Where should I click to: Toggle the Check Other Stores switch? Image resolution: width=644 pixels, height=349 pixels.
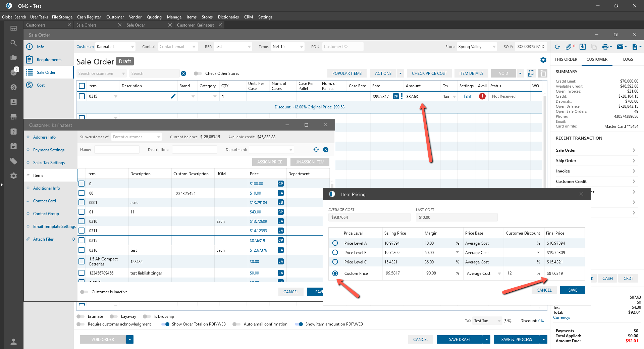198,73
